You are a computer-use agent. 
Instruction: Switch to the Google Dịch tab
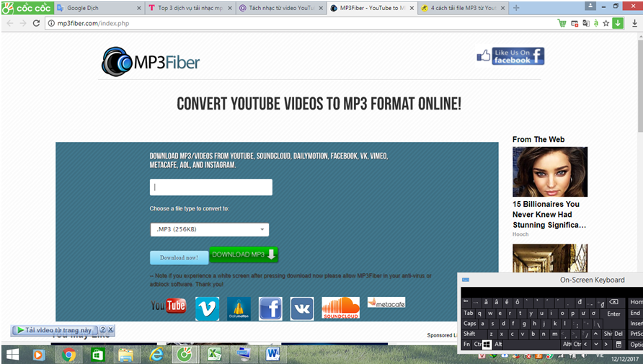point(98,8)
